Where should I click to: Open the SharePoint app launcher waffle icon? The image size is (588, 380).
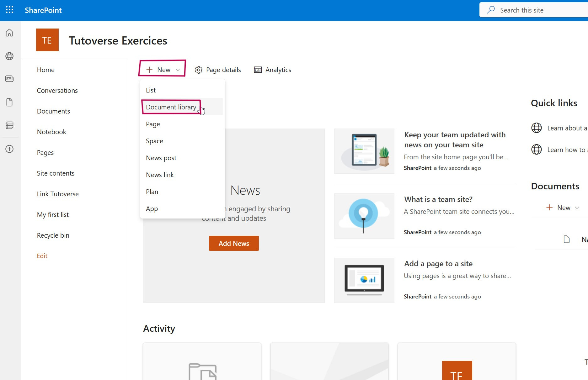coord(10,10)
